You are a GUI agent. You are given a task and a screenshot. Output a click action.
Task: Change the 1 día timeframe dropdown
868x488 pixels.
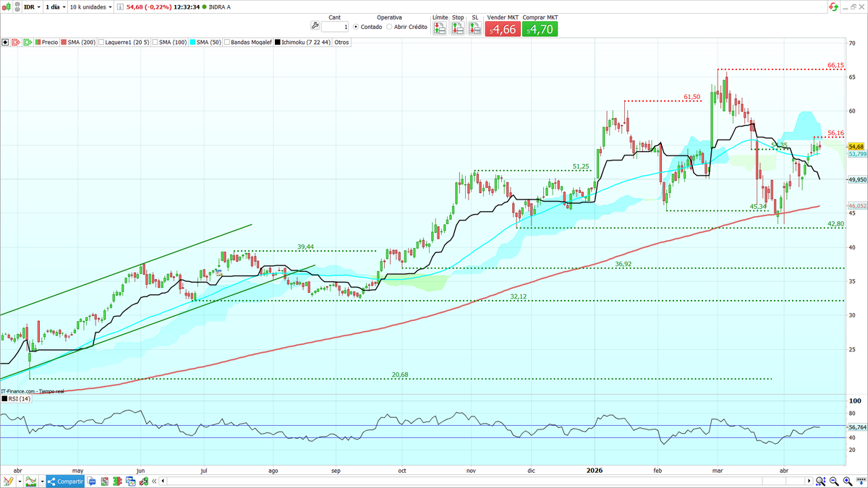pyautogui.click(x=55, y=7)
